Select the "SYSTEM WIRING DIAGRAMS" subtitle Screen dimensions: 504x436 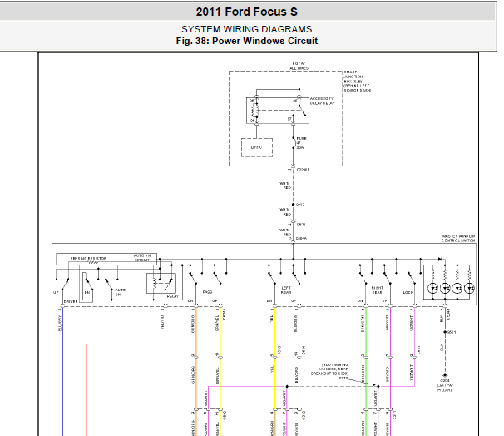(246, 29)
